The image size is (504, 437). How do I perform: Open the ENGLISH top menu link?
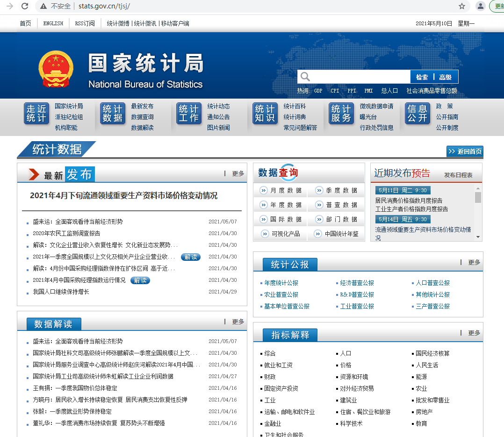53,23
